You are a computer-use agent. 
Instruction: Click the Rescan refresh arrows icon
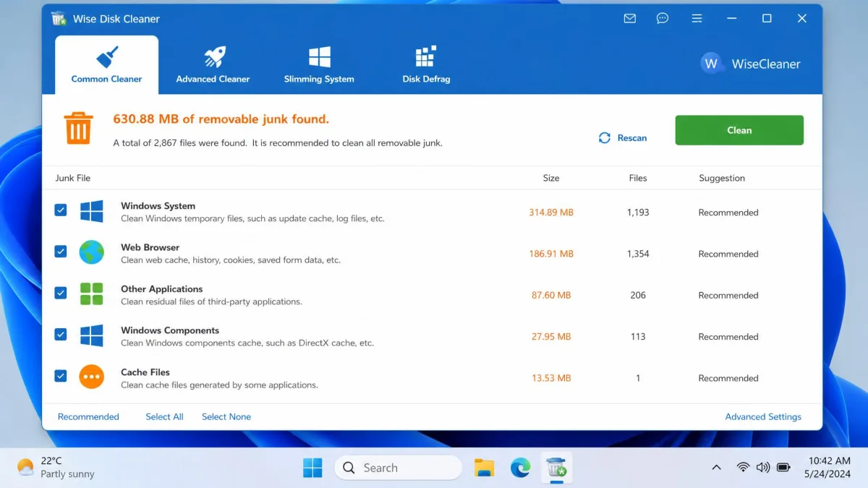(605, 138)
